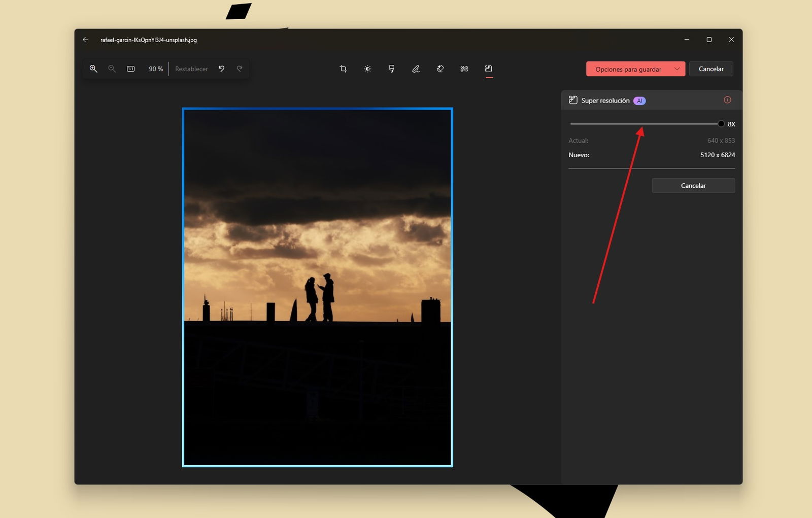Click the info icon in Super resolución panel
This screenshot has height=518, width=812.
tap(727, 100)
